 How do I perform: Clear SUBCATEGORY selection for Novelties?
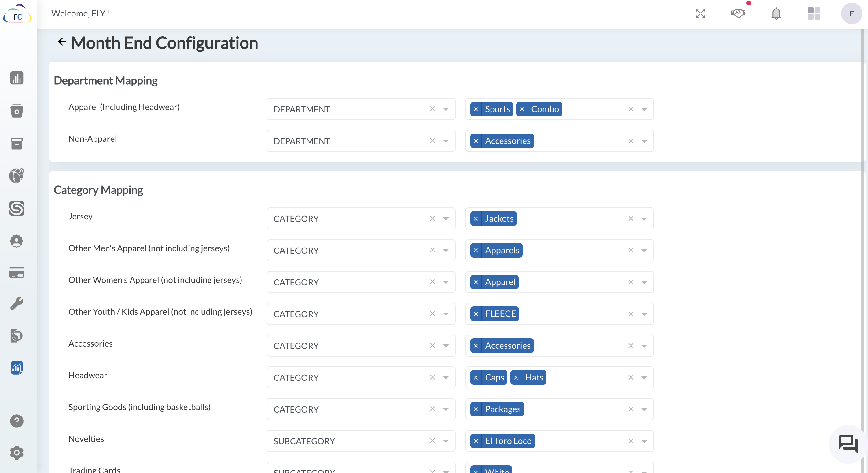tap(432, 441)
